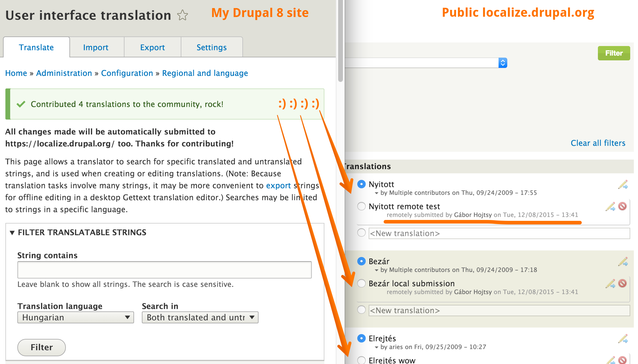The image size is (638, 364).
Task: Open the Translation language dropdown
Action: tap(76, 317)
